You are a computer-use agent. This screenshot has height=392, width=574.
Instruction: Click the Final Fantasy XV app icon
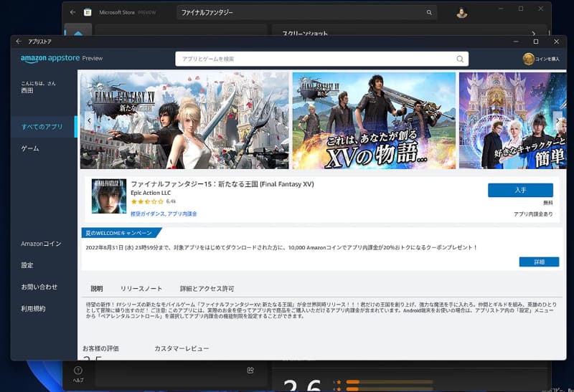(x=109, y=196)
